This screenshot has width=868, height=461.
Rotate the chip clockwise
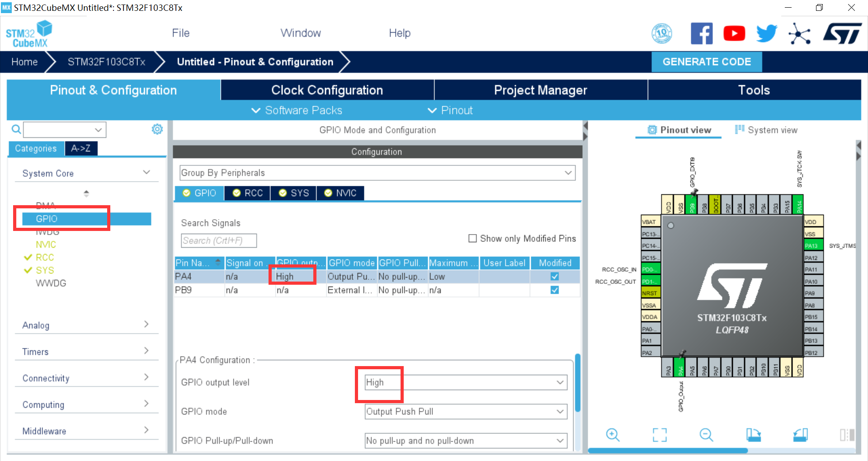[x=753, y=435]
